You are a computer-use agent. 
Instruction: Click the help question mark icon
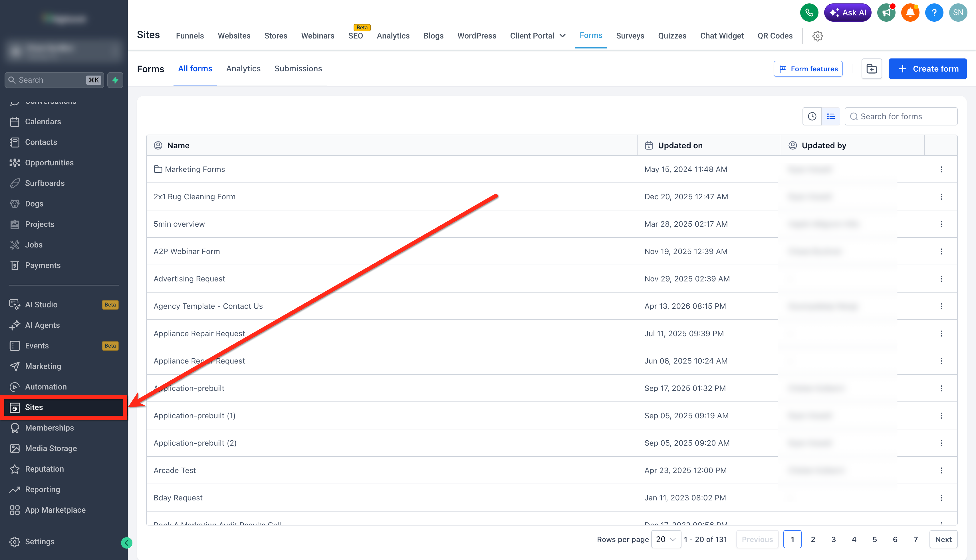[x=934, y=13]
